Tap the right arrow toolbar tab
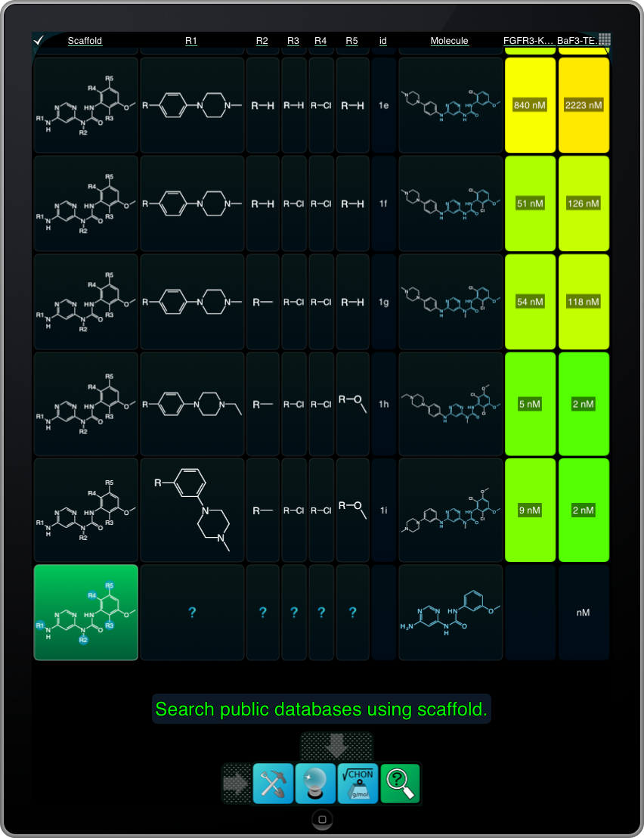The height and width of the screenshot is (838, 644). (x=236, y=784)
